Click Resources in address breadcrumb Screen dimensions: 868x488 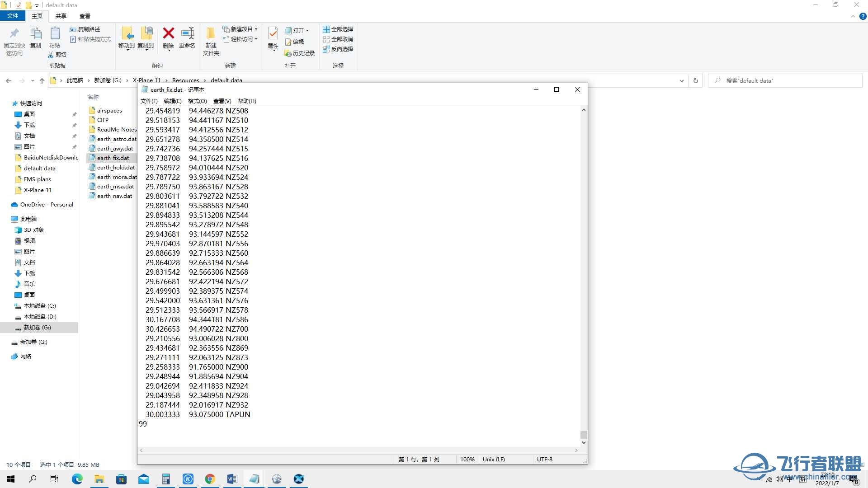pyautogui.click(x=185, y=80)
